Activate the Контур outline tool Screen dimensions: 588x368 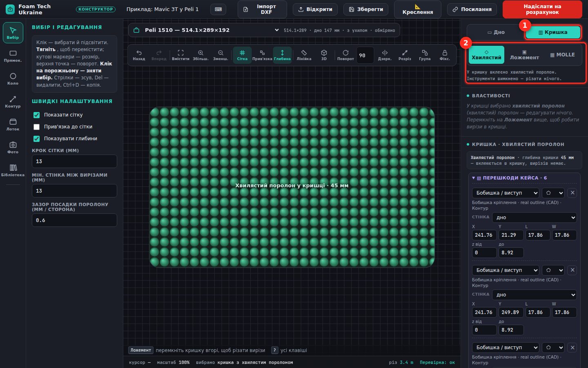coord(13,102)
